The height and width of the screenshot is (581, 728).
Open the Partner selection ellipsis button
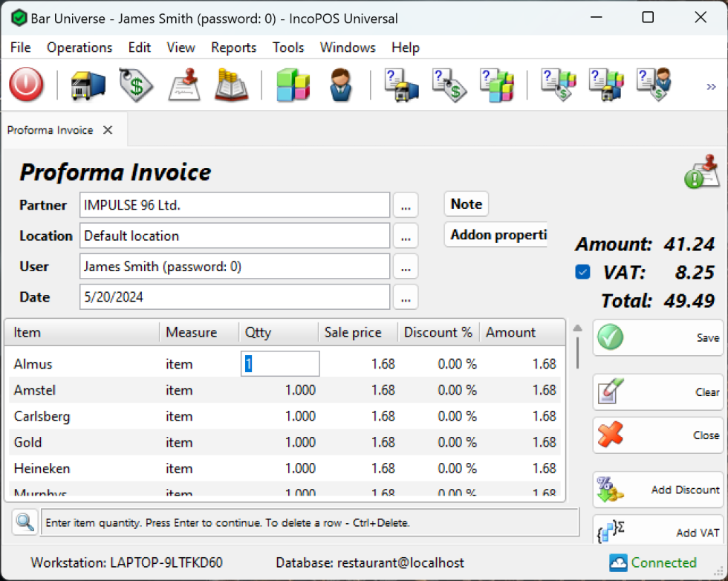click(x=406, y=205)
